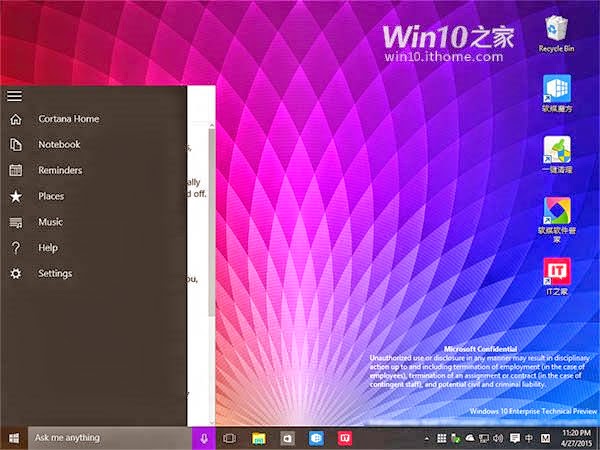Select the Recycle Bin desktop icon
Viewport: 600px width, 450px height.
(556, 34)
